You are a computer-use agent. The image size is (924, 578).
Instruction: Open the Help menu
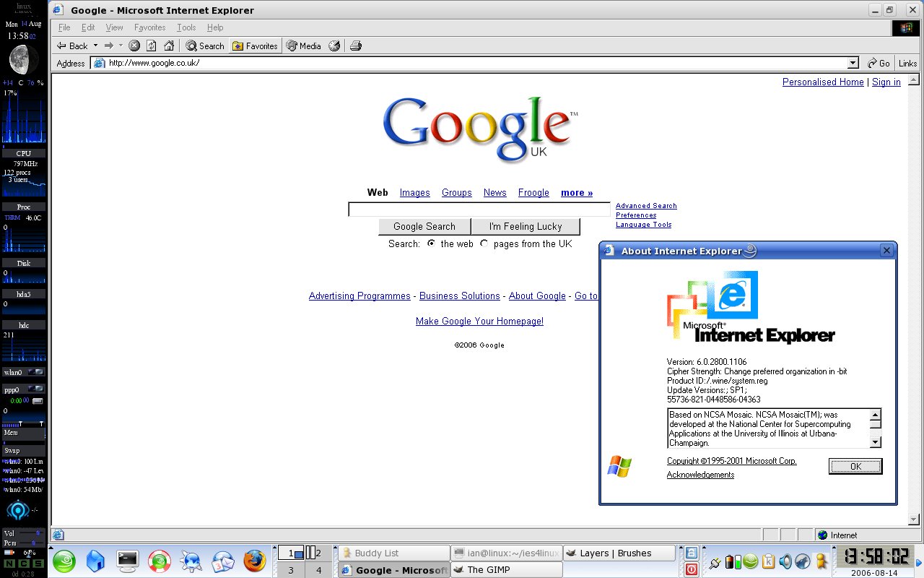[215, 27]
